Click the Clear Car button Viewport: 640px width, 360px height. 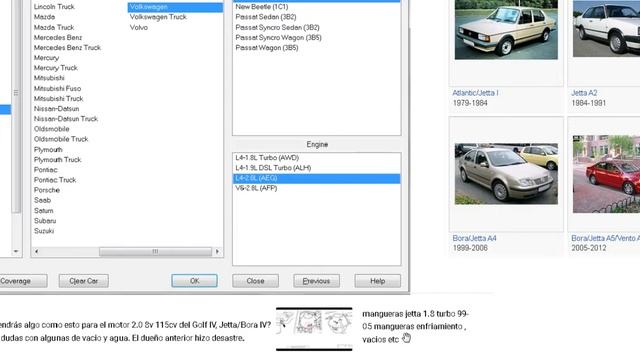[84, 281]
